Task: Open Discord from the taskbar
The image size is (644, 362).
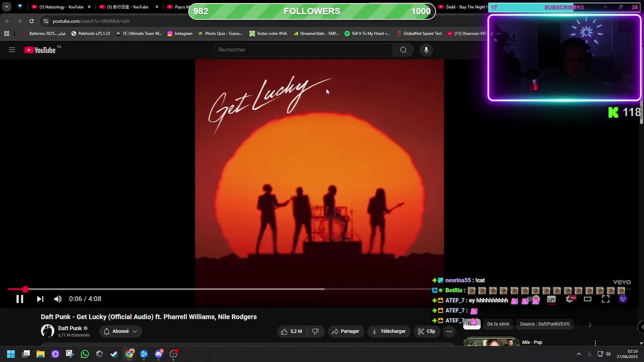Action: (159, 354)
